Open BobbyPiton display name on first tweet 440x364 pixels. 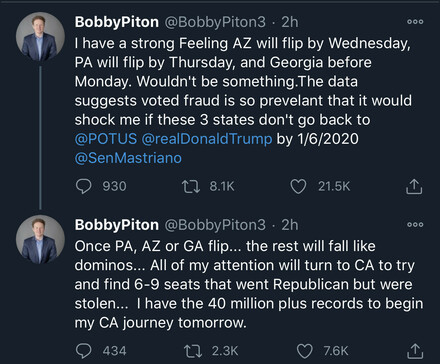pos(117,22)
